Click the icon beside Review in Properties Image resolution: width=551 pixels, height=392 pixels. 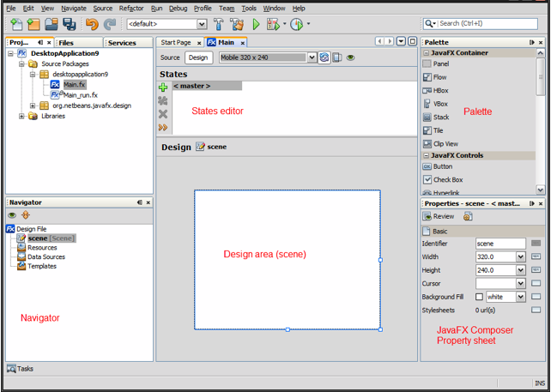[x=468, y=216]
